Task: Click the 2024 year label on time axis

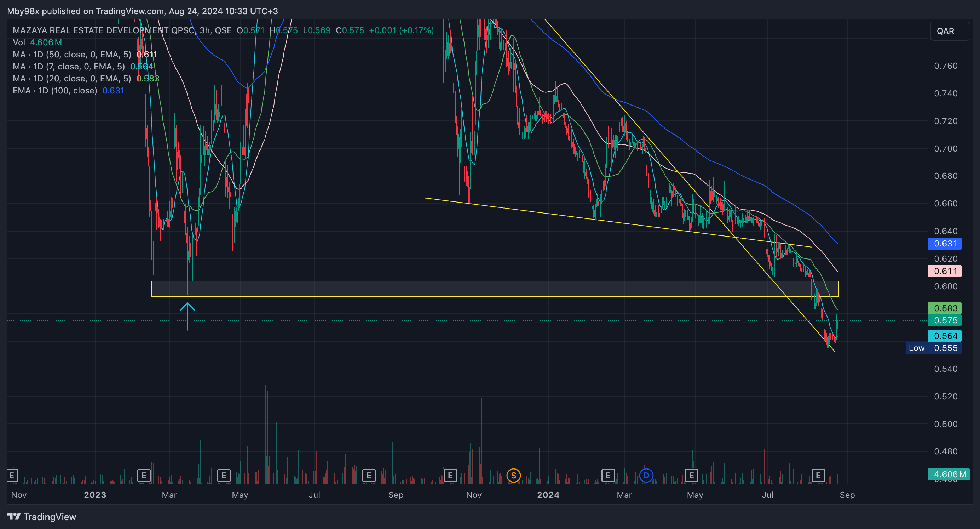Action: [x=548, y=495]
